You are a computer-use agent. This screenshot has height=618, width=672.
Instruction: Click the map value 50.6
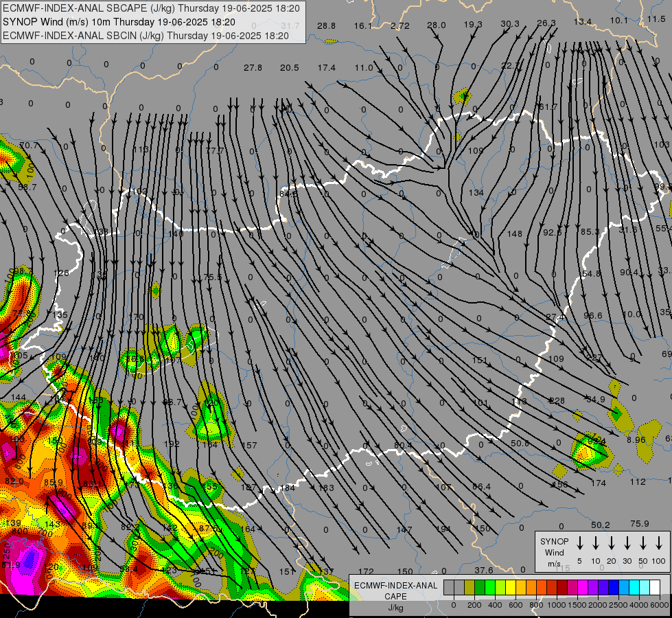tap(520, 444)
